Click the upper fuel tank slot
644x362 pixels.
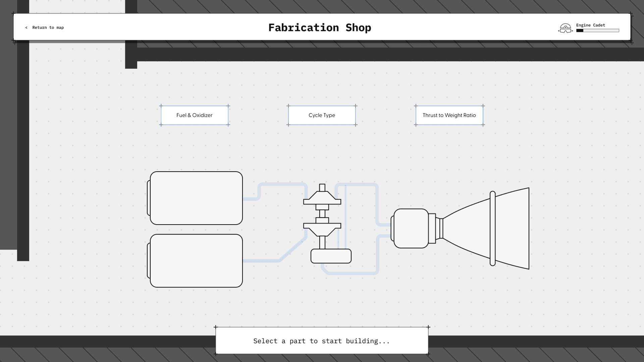click(x=196, y=198)
